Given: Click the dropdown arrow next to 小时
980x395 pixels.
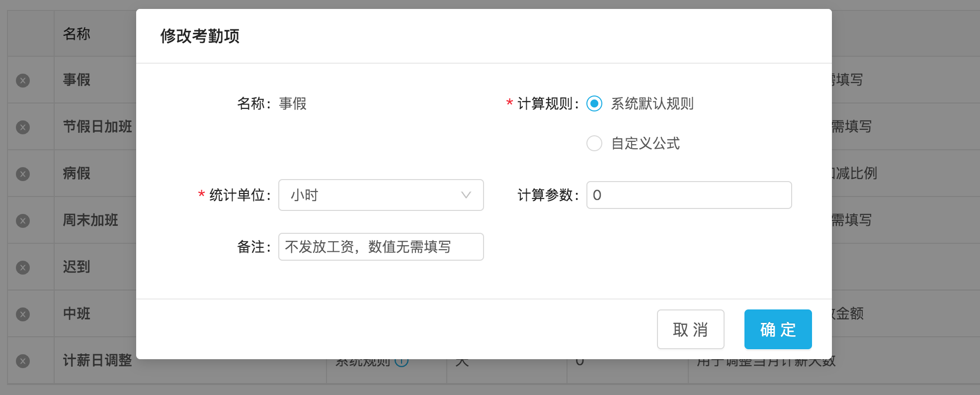Looking at the screenshot, I should click(x=466, y=195).
